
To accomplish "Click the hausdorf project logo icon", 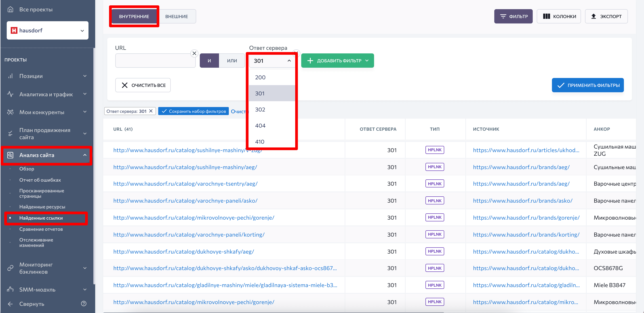I will coord(14,31).
